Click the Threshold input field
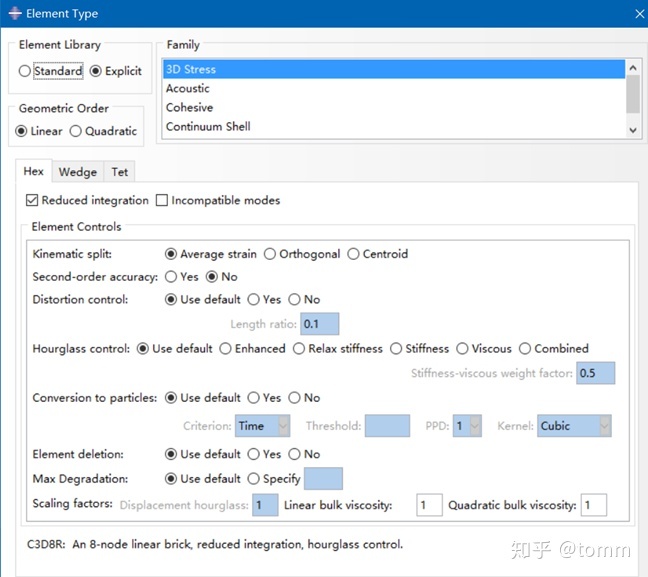Image resolution: width=648 pixels, height=577 pixels. (x=388, y=426)
